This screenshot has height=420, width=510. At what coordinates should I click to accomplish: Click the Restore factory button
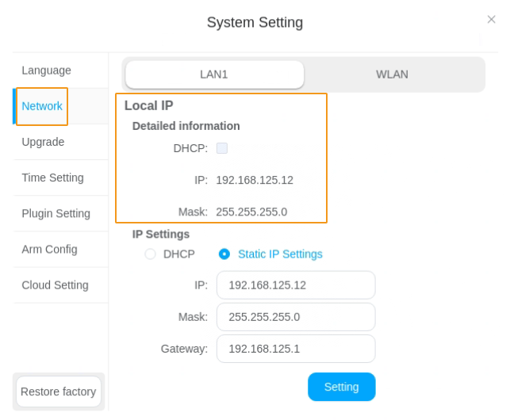pyautogui.click(x=59, y=391)
